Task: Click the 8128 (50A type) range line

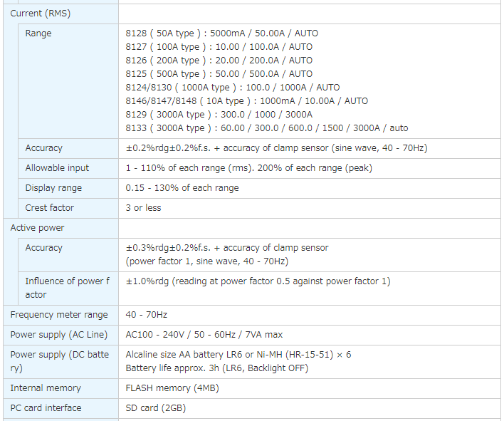Action: tap(221, 33)
